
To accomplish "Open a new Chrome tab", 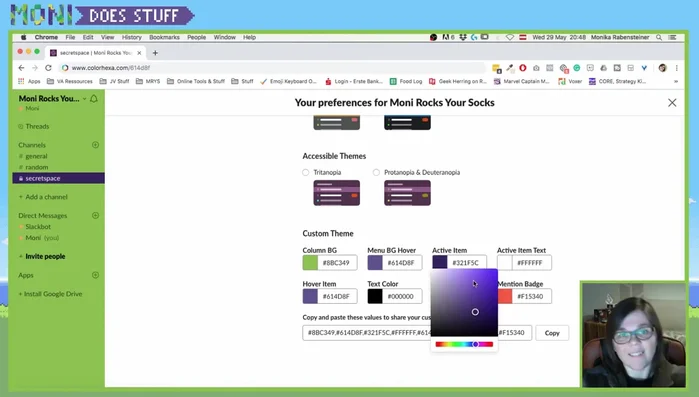I will click(155, 53).
